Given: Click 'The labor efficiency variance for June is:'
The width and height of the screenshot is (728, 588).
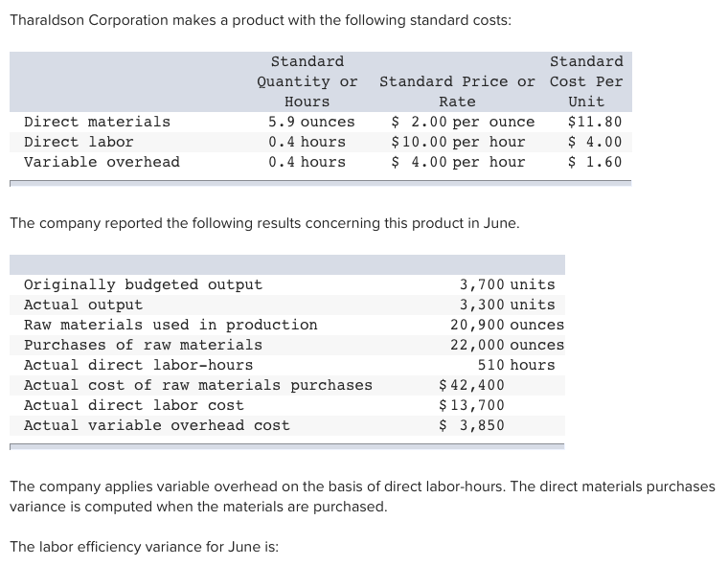Looking at the screenshot, I should pos(145,547).
